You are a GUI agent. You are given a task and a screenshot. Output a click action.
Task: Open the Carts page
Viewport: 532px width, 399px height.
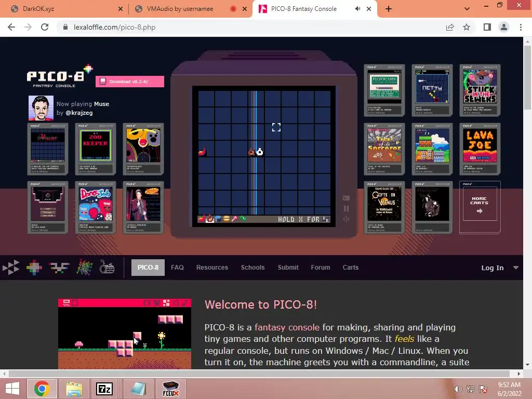(x=351, y=268)
